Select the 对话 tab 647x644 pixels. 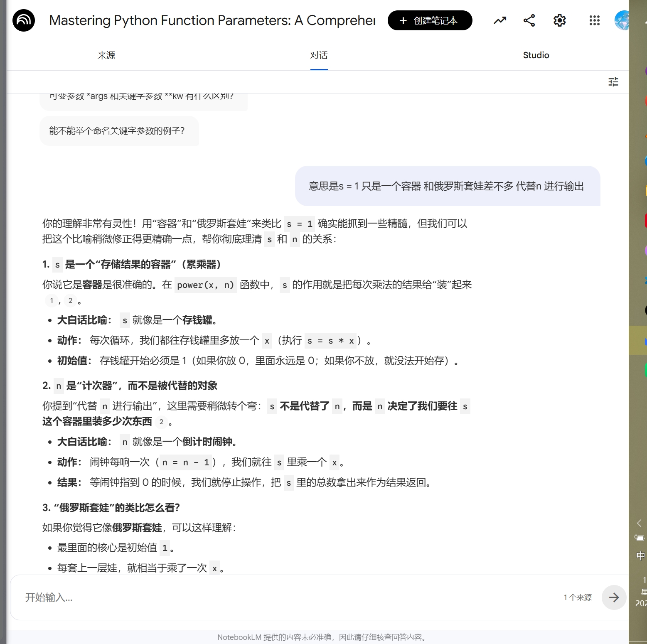[x=319, y=55]
